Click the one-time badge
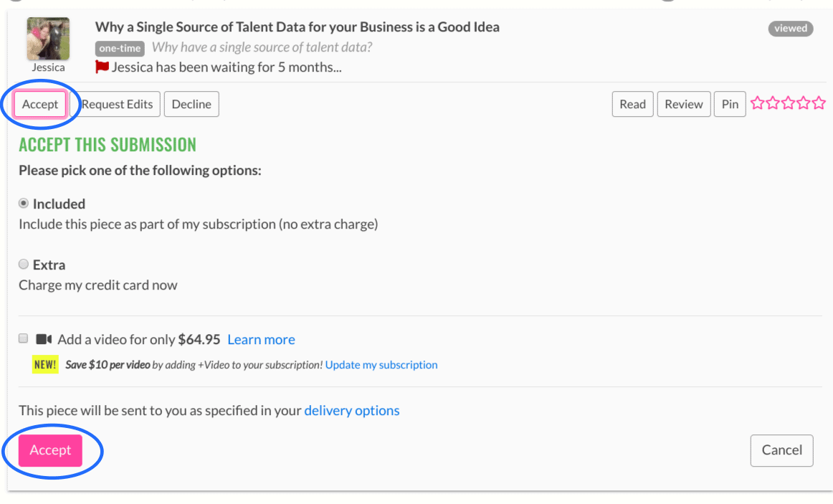Screen dimensions: 833x504 (x=120, y=48)
